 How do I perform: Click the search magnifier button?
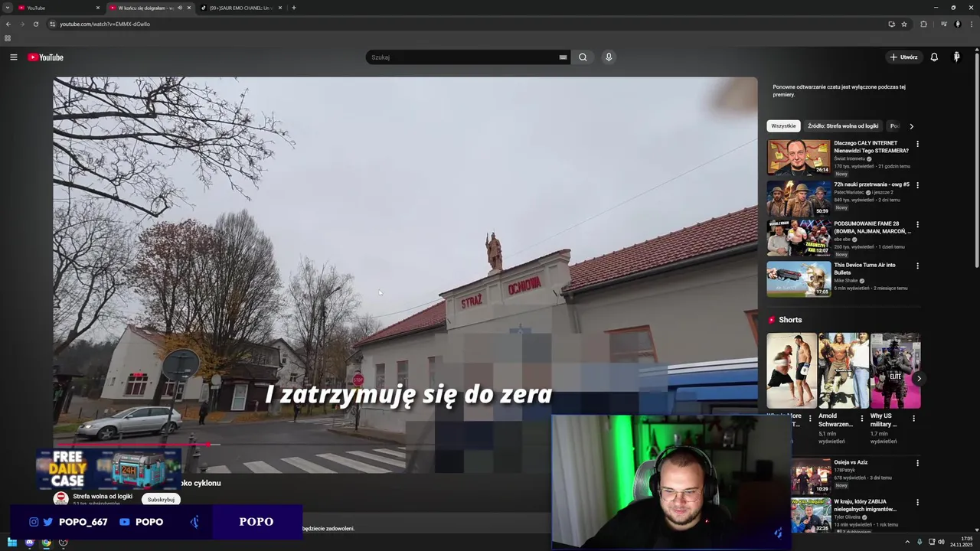tap(583, 57)
